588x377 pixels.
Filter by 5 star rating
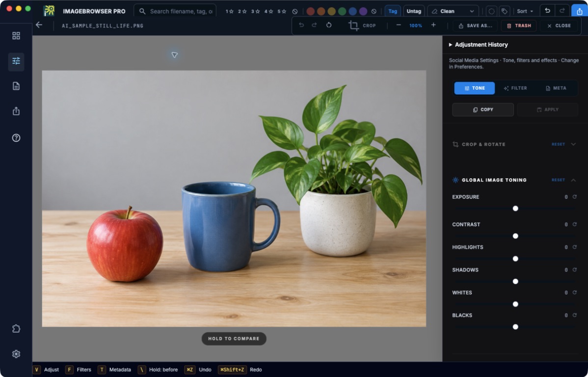(x=282, y=11)
